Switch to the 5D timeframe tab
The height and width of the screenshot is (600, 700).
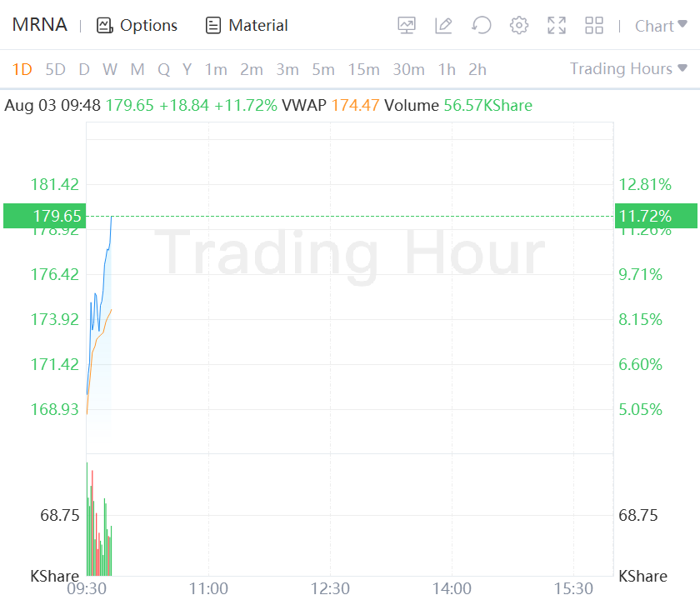[x=55, y=69]
